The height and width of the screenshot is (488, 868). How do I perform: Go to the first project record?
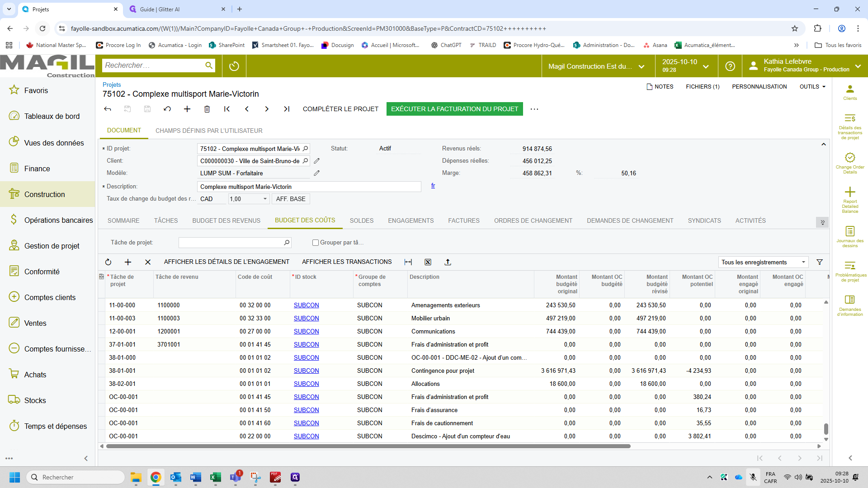click(227, 109)
